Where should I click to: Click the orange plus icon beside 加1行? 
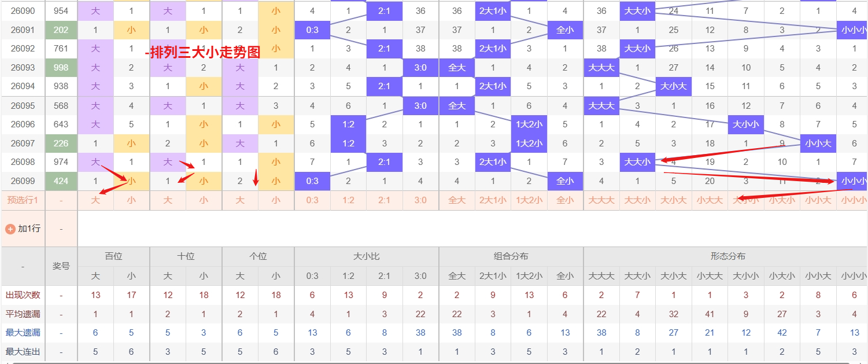tap(10, 229)
